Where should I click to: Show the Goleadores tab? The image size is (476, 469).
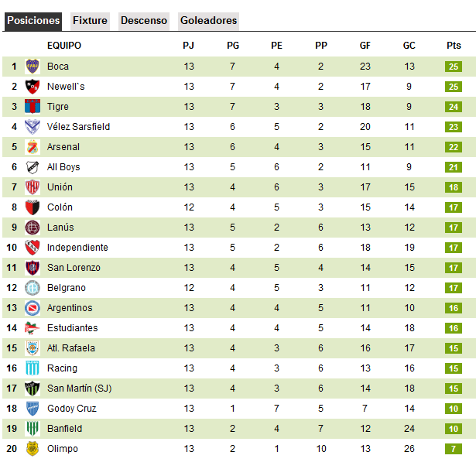(x=209, y=21)
